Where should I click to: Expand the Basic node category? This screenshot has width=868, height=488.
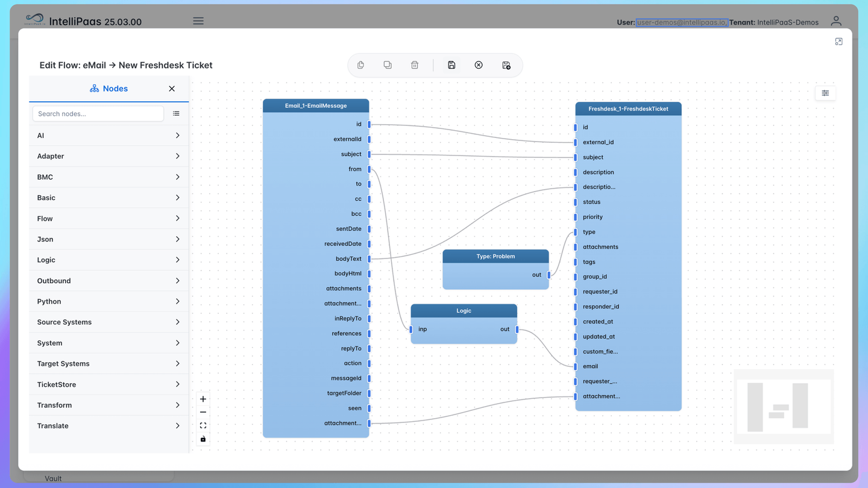coord(108,198)
